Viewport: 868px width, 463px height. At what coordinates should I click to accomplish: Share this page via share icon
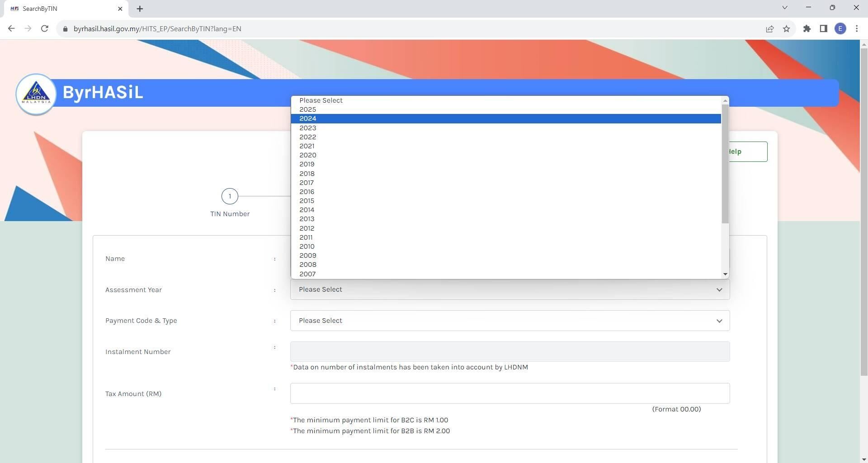pos(769,28)
